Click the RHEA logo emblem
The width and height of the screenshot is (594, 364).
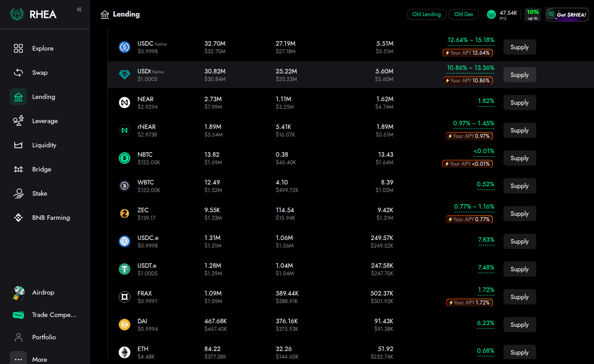[17, 14]
